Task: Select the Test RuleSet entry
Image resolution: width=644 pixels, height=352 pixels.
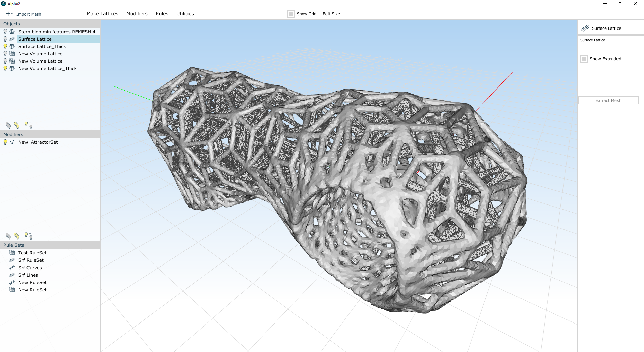Action: (32, 253)
